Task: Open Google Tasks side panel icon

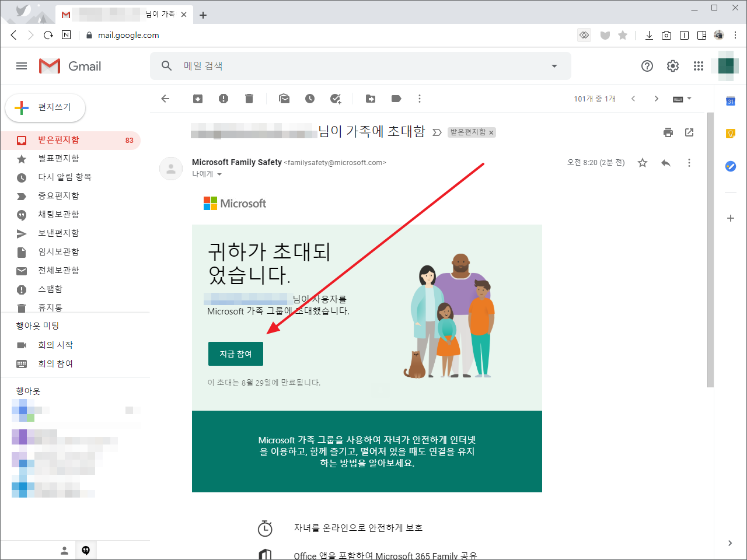Action: pyautogui.click(x=730, y=167)
